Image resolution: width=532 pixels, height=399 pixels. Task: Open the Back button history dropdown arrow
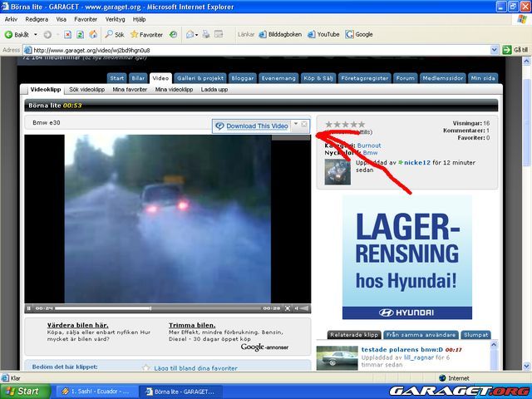tap(35, 34)
